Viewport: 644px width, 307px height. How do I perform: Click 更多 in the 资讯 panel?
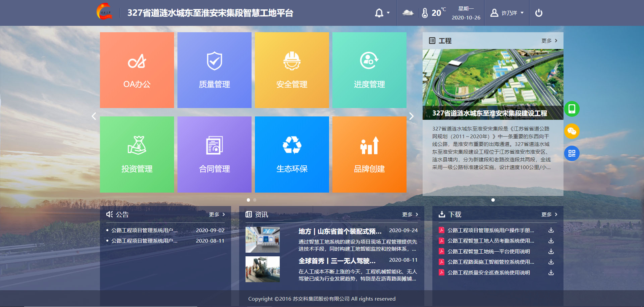click(410, 214)
